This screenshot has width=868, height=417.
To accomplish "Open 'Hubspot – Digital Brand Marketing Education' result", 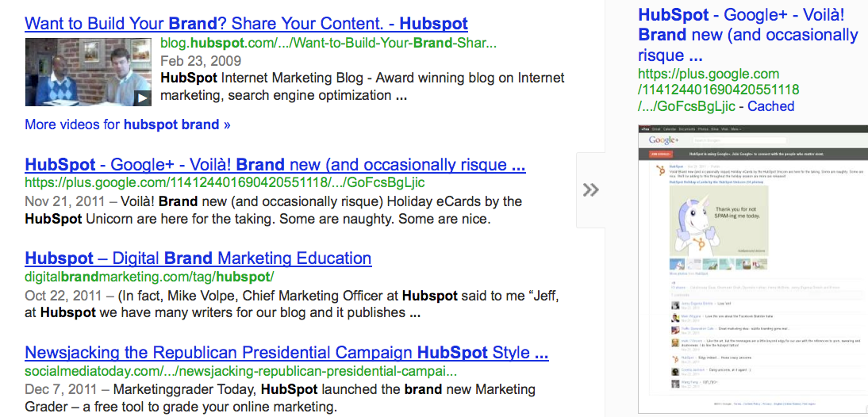I will (x=198, y=258).
